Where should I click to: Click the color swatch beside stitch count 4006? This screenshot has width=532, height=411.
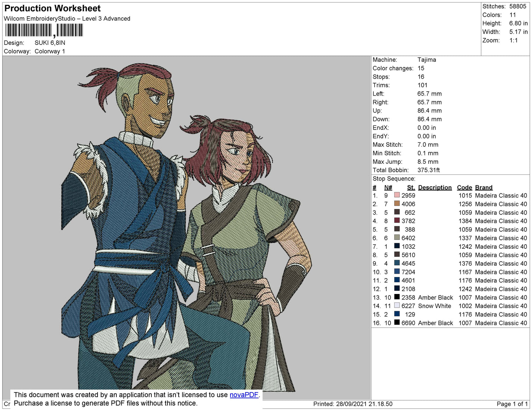pos(397,204)
